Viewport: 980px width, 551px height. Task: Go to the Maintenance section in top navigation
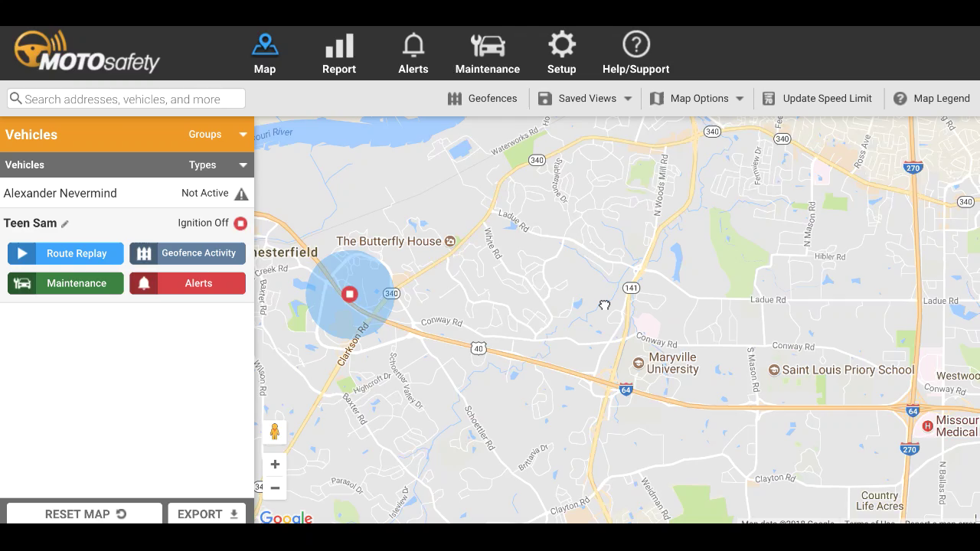pyautogui.click(x=487, y=54)
